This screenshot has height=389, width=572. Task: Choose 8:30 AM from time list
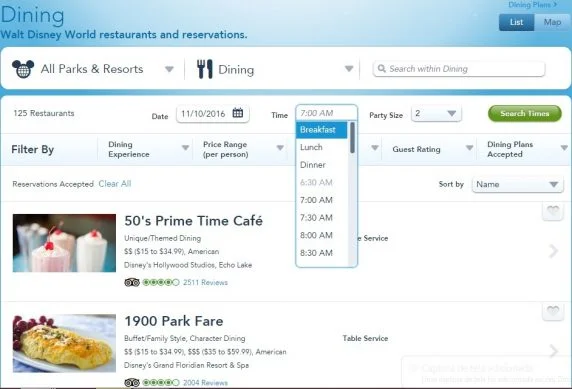pyautogui.click(x=322, y=253)
